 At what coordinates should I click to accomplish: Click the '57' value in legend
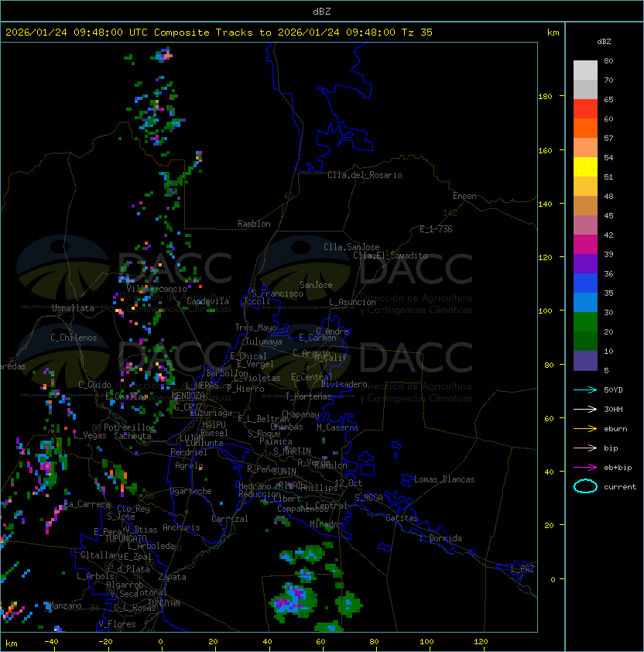[608, 139]
